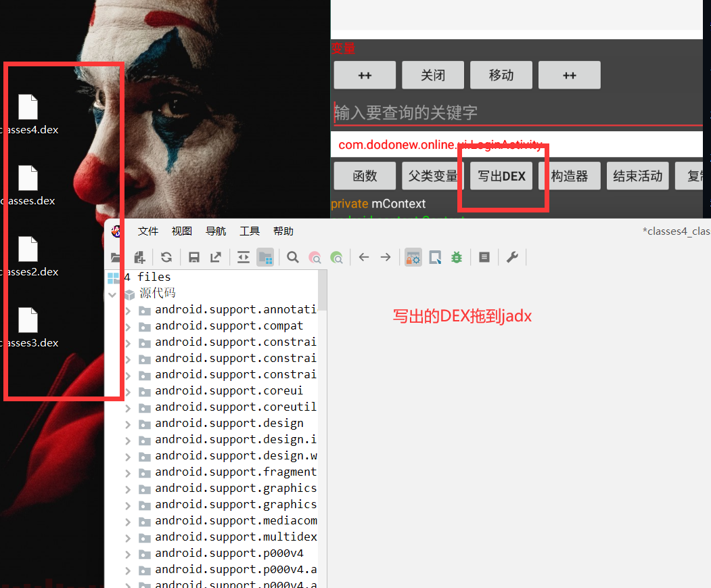
Task: Open preferences wrench icon
Action: pyautogui.click(x=512, y=257)
